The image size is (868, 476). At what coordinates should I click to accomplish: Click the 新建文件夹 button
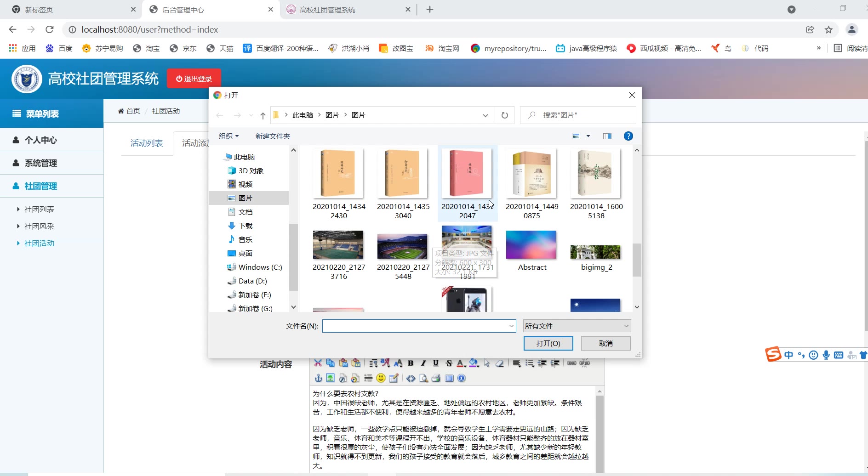click(x=273, y=136)
